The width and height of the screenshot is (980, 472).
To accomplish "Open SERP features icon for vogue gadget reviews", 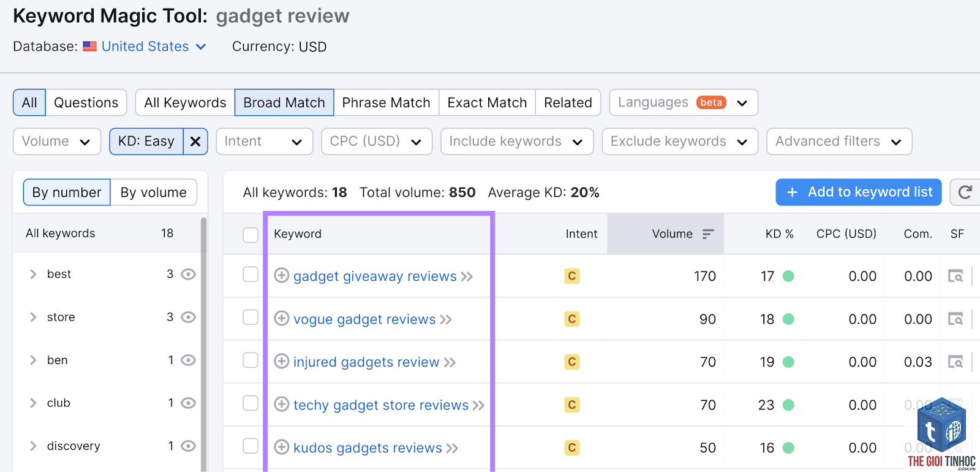I will pos(956,319).
